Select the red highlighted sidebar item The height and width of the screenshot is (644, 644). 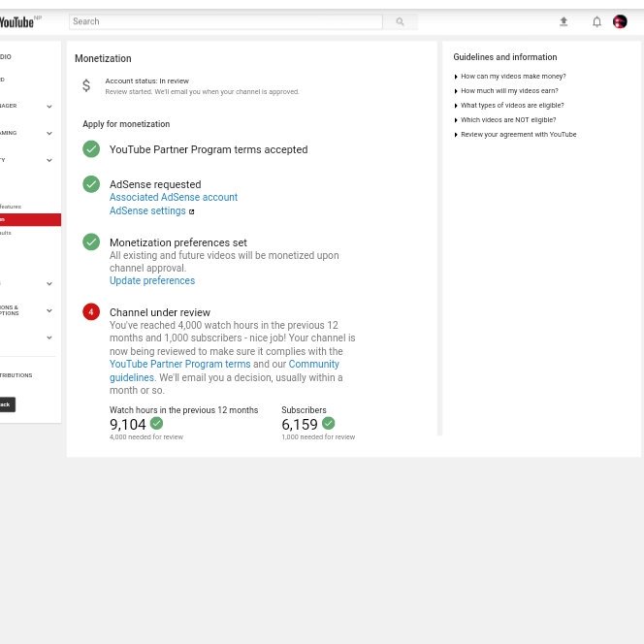[30, 220]
